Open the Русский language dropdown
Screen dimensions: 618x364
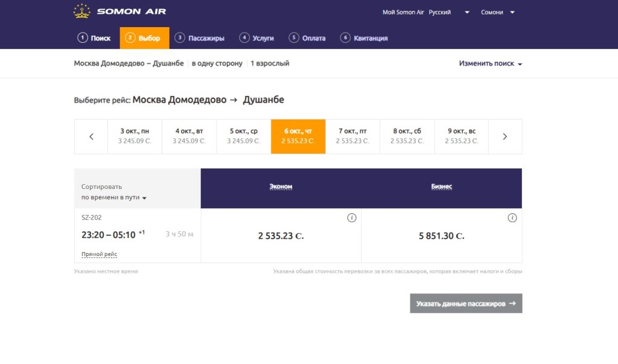[449, 12]
